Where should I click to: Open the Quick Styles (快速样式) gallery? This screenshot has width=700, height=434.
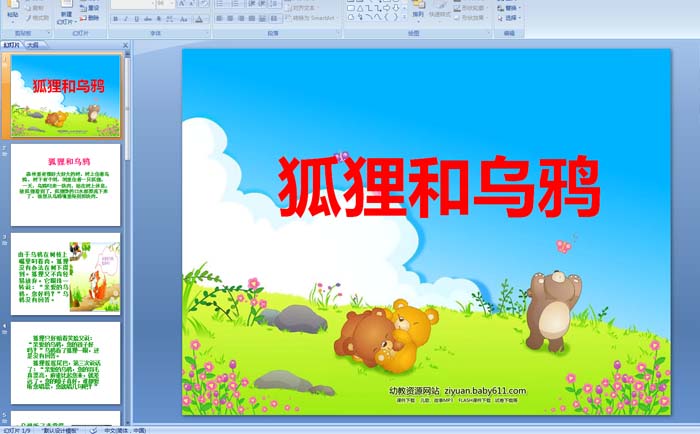click(441, 12)
